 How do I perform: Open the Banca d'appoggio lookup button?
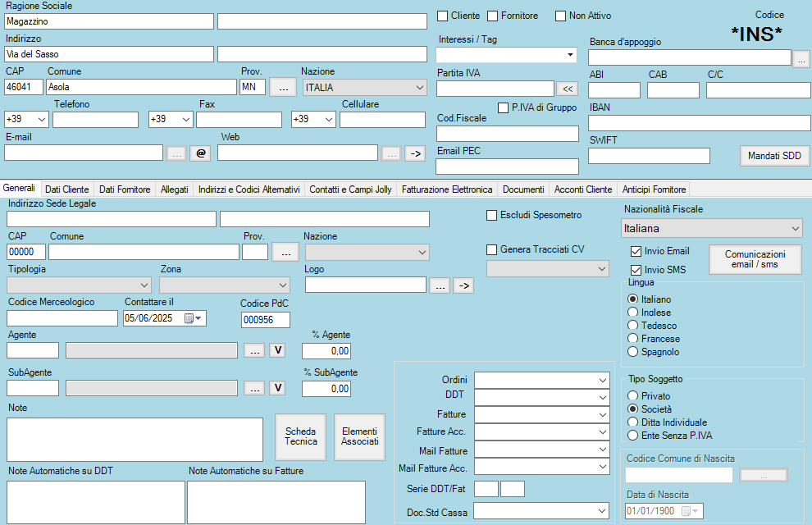click(801, 57)
